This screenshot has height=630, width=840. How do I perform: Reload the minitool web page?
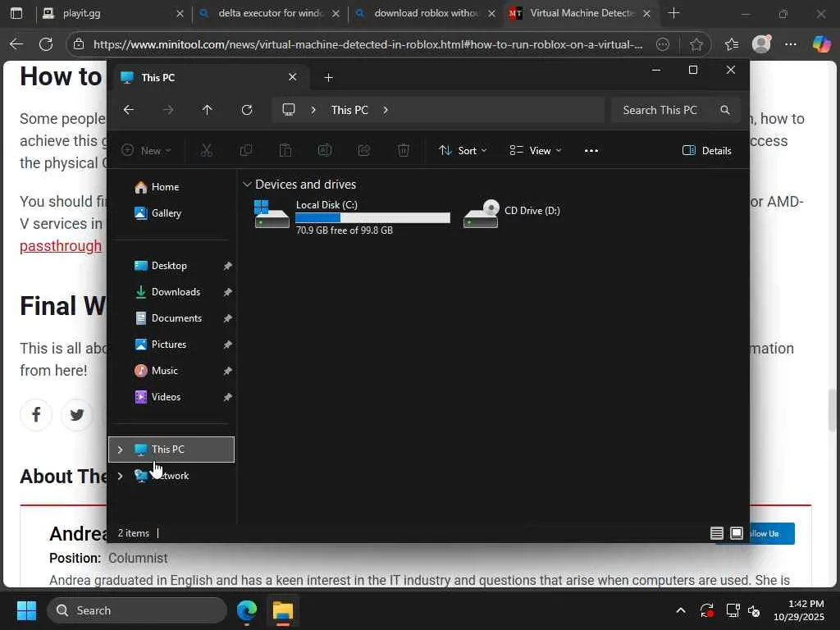point(46,44)
